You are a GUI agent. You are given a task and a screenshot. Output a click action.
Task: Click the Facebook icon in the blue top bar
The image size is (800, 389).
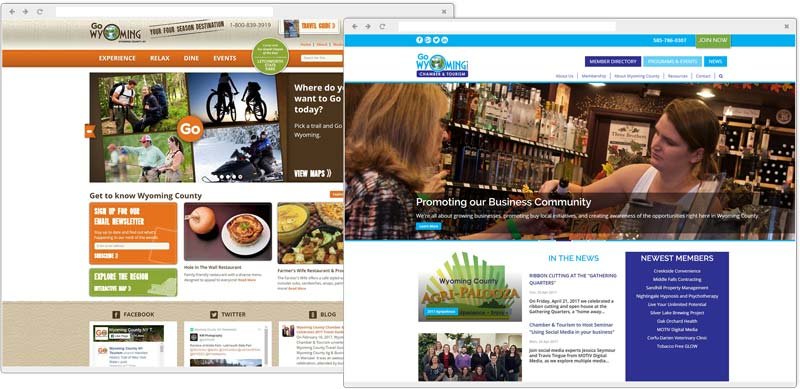[419, 40]
